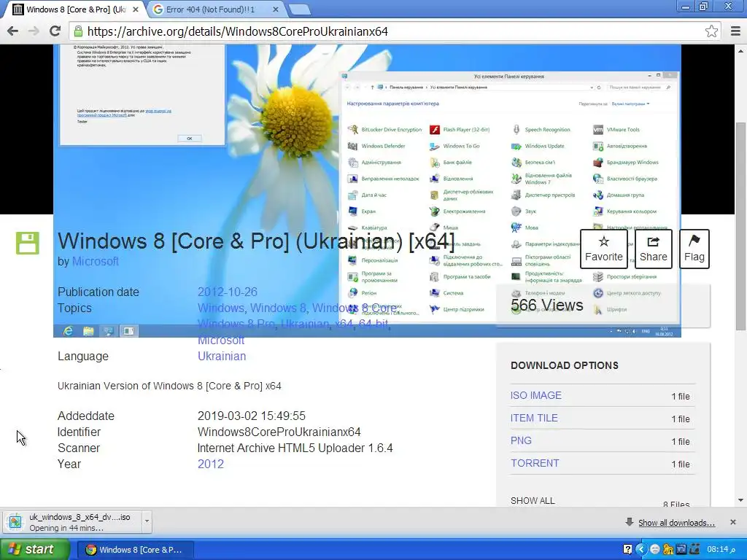Click the network connection tray icon
747x560 pixels.
[x=694, y=550]
